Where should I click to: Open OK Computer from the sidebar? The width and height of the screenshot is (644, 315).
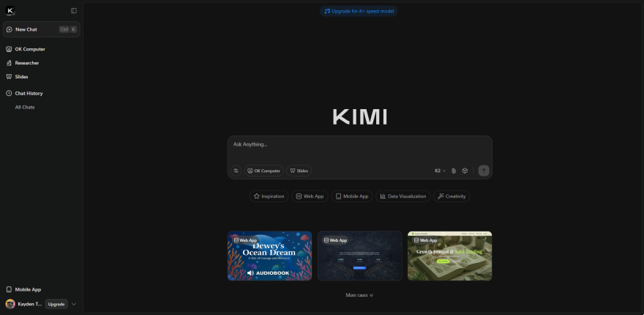(30, 49)
